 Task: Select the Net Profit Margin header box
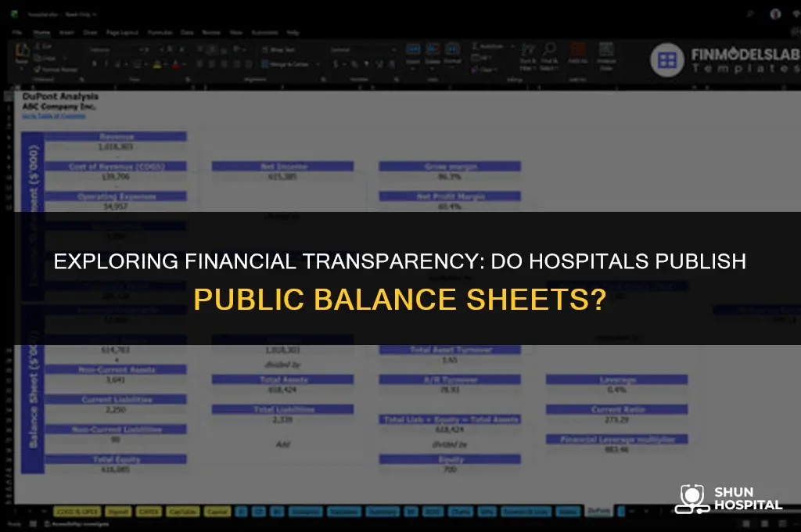point(450,196)
